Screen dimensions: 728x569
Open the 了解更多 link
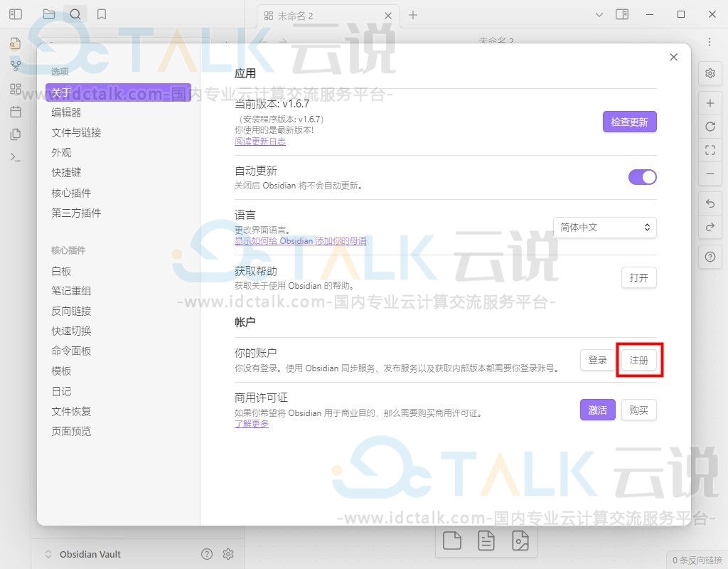[x=252, y=424]
